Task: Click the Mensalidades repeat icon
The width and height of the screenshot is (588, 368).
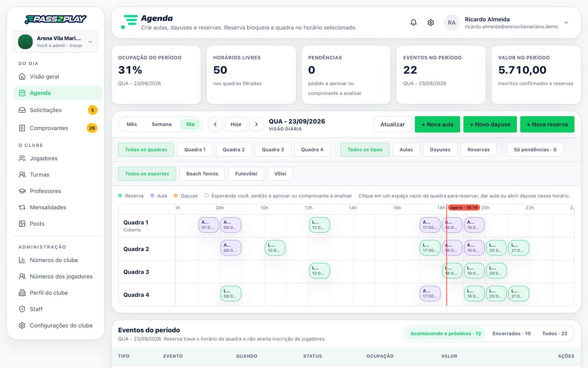Action: 22,207
